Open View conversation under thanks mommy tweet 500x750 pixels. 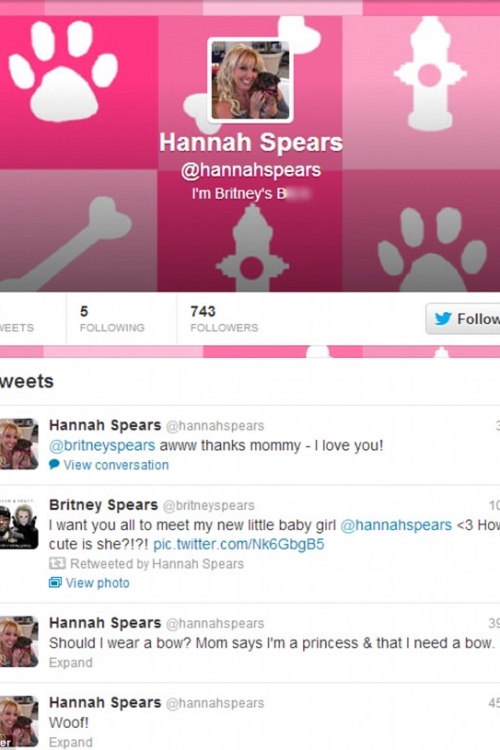pos(116,465)
